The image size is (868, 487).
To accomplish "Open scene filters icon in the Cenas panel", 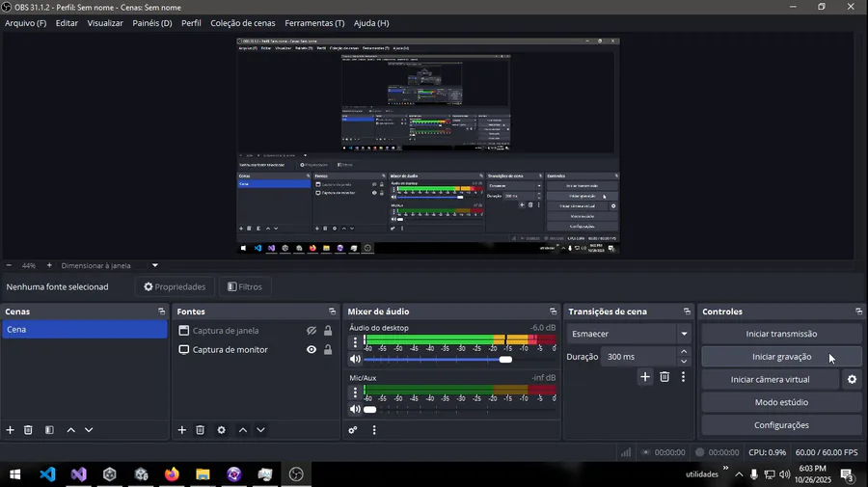I will coord(49,430).
